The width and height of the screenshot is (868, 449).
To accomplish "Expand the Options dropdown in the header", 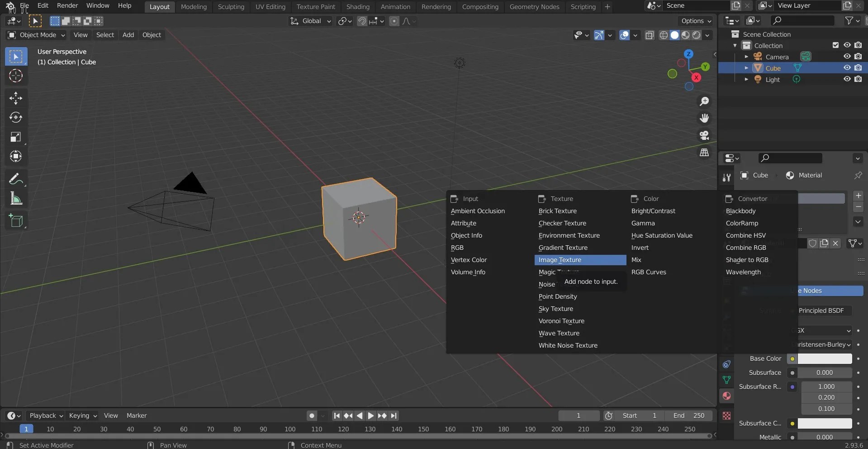I will pyautogui.click(x=695, y=21).
